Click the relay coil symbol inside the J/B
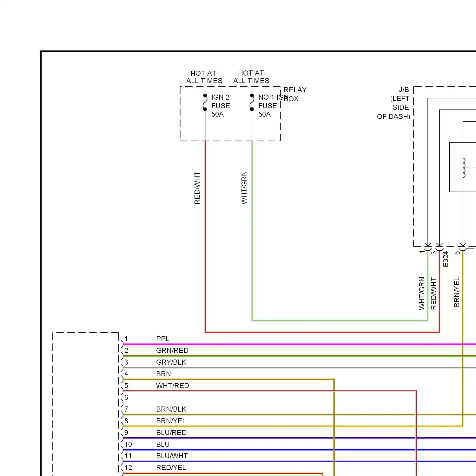Image resolution: width=476 pixels, height=476 pixels. (464, 168)
